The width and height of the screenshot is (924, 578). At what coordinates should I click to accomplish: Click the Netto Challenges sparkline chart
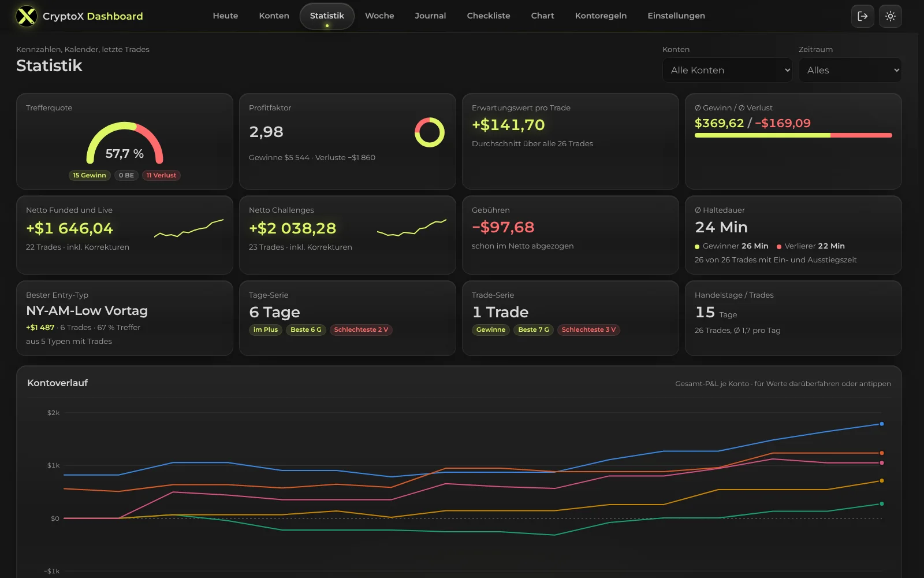[x=412, y=228]
